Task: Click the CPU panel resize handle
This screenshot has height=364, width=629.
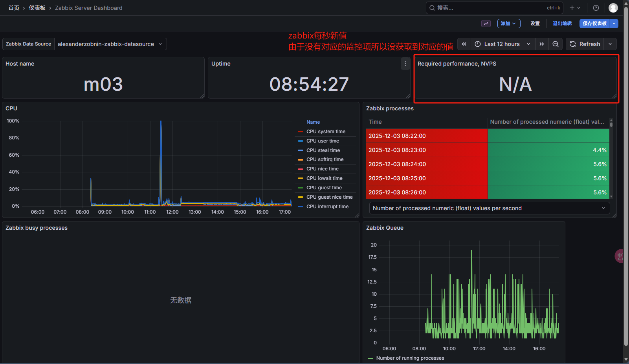Action: [x=357, y=215]
